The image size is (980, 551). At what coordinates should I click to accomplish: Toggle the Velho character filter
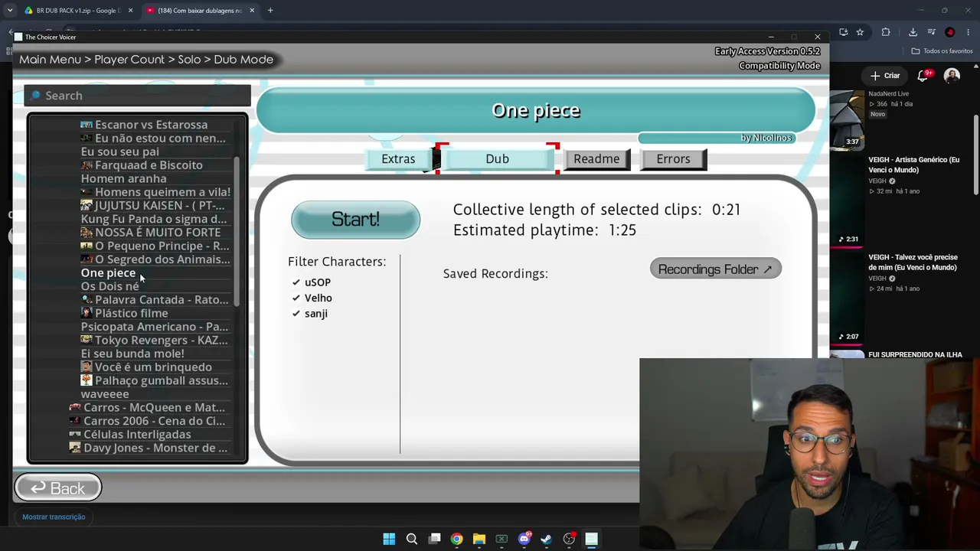(312, 298)
